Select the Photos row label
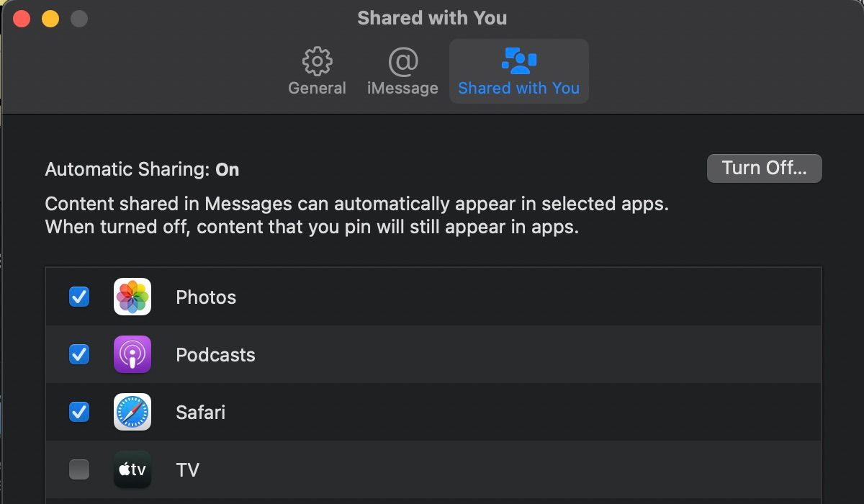Image resolution: width=864 pixels, height=504 pixels. click(x=206, y=297)
